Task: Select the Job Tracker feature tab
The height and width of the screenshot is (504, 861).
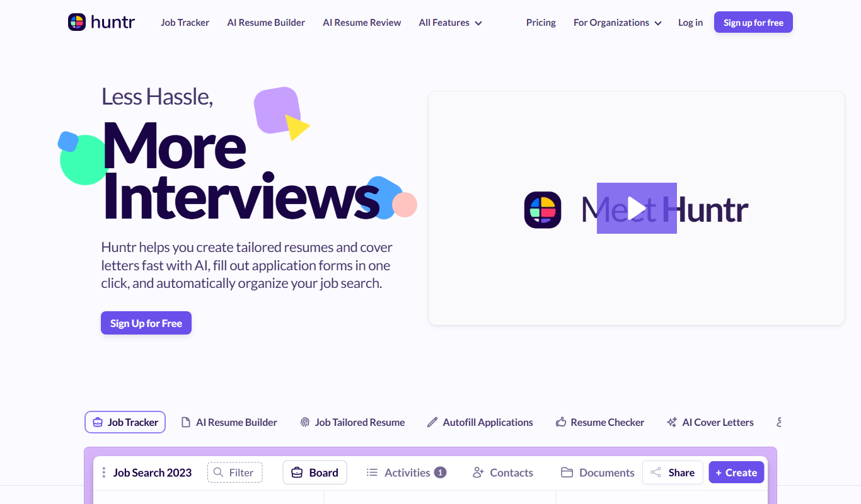Action: pos(125,422)
